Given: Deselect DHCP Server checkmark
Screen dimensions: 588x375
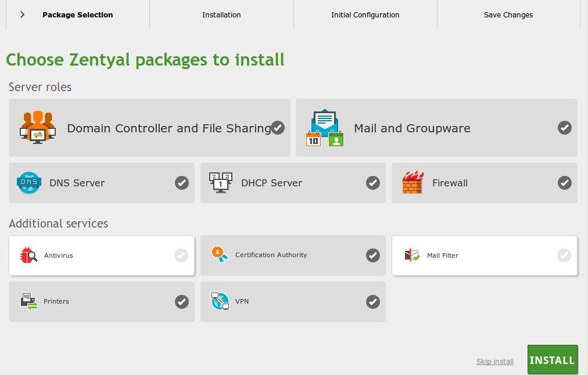Looking at the screenshot, I should (373, 183).
